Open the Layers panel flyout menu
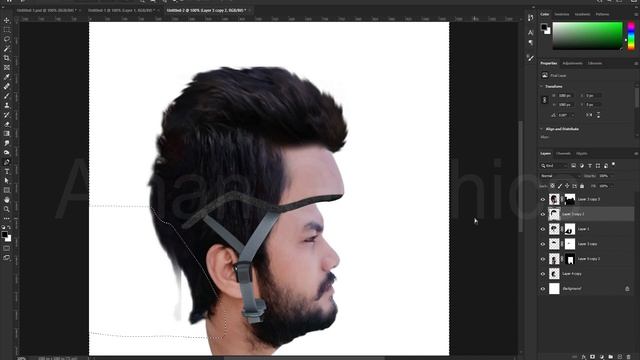Screen dimensions: 640x360 click(x=636, y=153)
